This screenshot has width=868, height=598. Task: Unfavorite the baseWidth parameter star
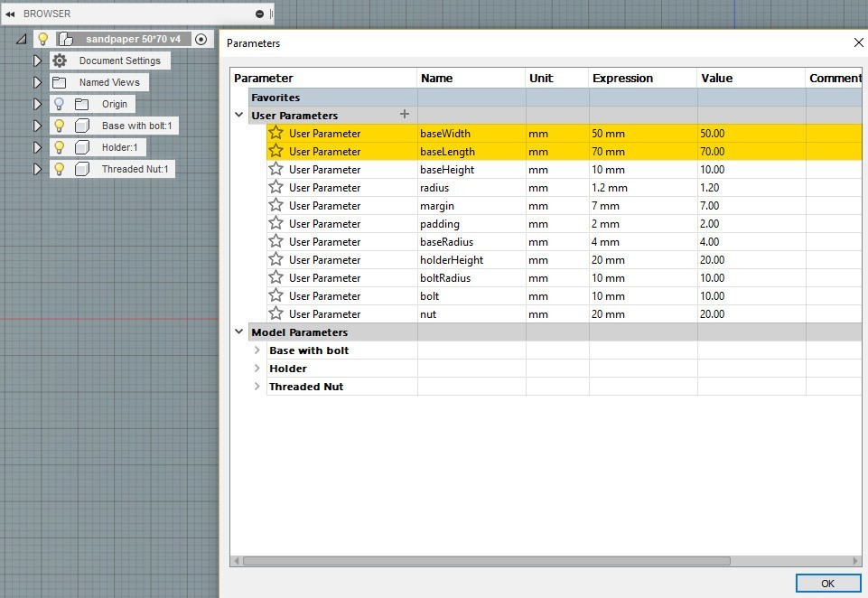(276, 133)
